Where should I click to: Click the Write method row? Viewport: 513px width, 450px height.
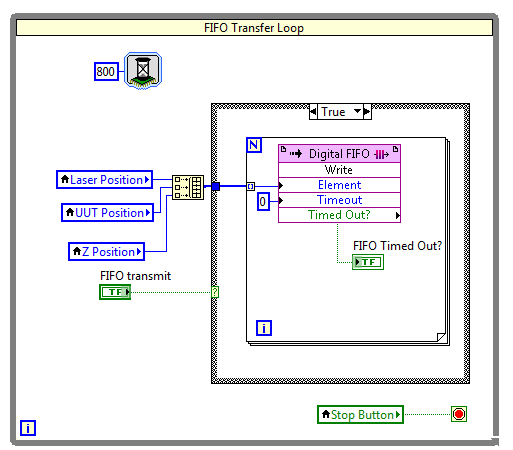[339, 170]
